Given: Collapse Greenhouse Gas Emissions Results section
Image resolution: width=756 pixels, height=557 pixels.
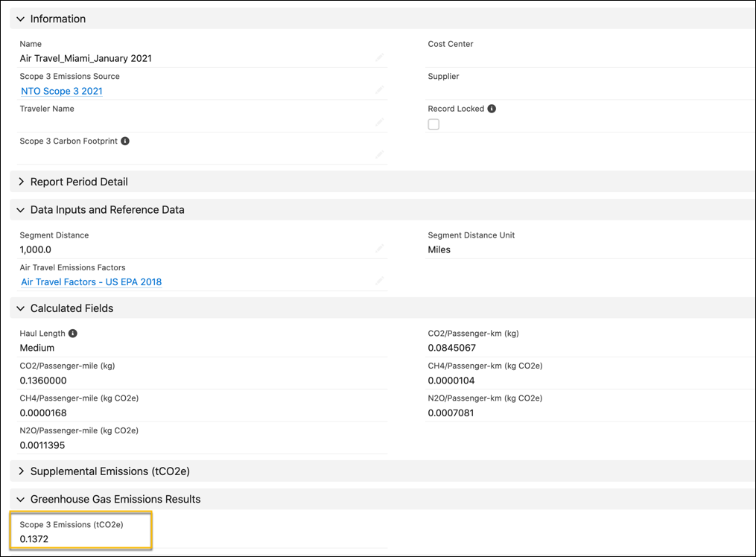Looking at the screenshot, I should (20, 499).
